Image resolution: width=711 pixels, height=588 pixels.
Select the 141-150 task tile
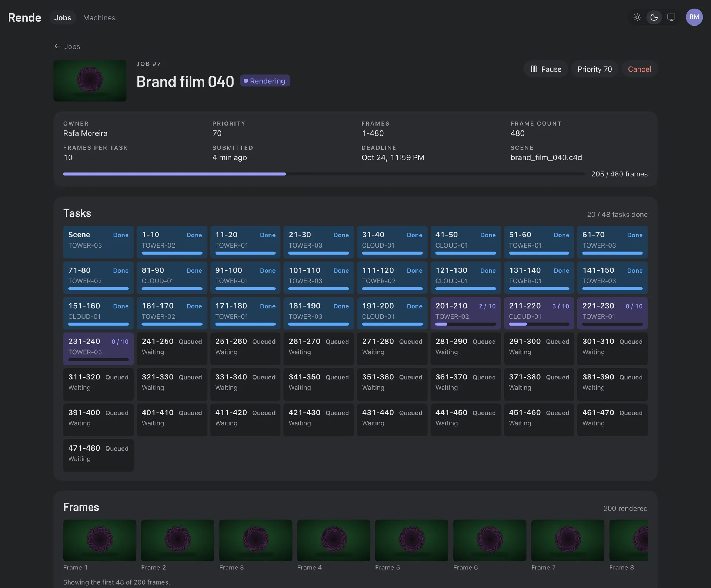(612, 278)
